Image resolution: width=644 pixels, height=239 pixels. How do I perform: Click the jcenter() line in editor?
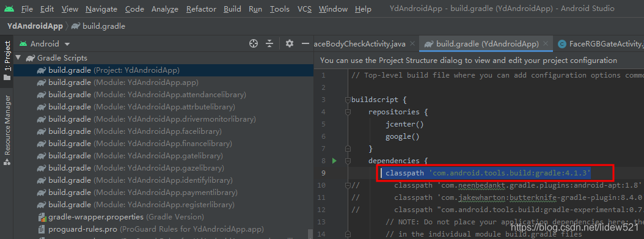coord(404,124)
